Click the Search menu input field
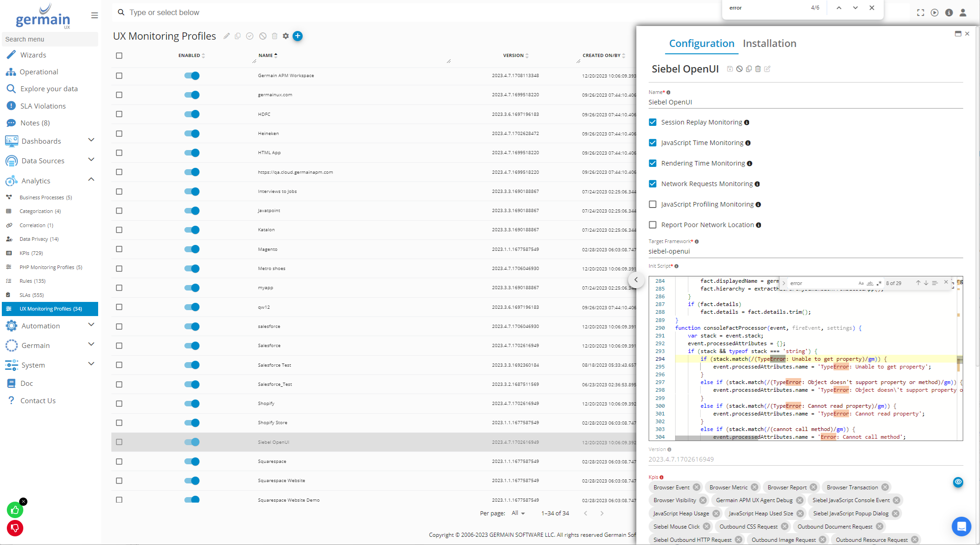 point(50,39)
